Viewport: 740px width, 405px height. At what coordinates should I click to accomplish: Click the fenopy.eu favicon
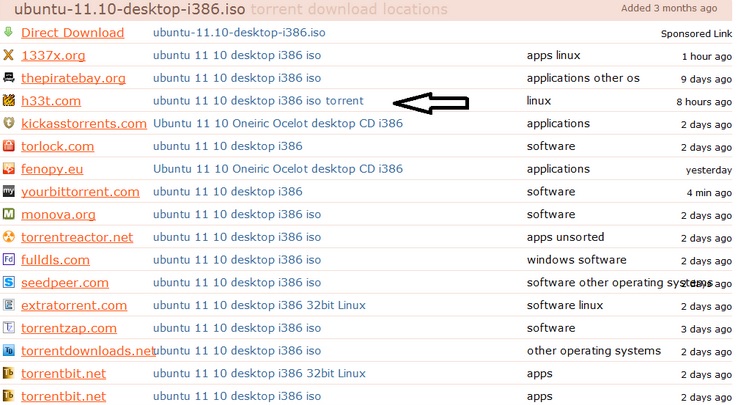pos(8,168)
